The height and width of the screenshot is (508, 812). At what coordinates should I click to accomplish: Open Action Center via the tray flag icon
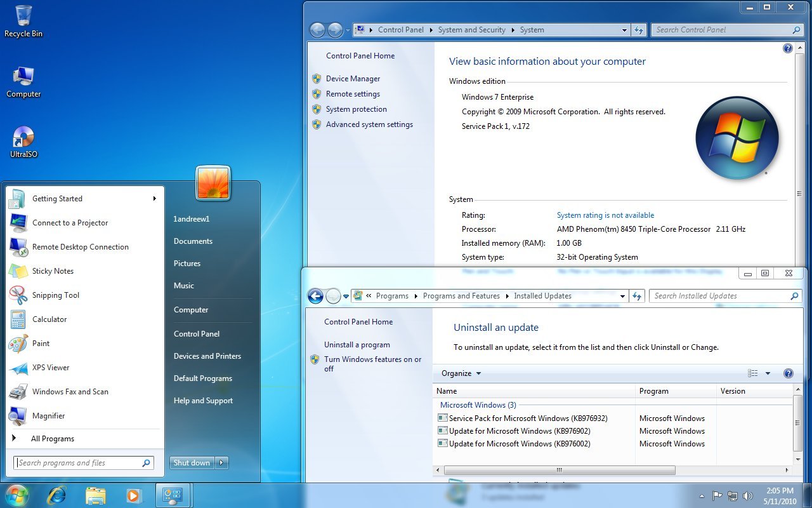[x=717, y=496]
